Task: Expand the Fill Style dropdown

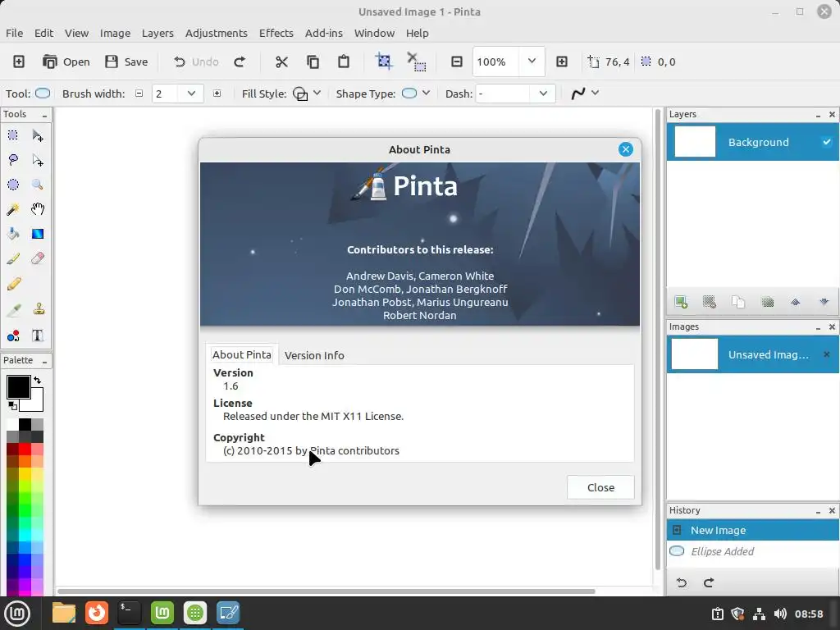Action: pyautogui.click(x=317, y=93)
